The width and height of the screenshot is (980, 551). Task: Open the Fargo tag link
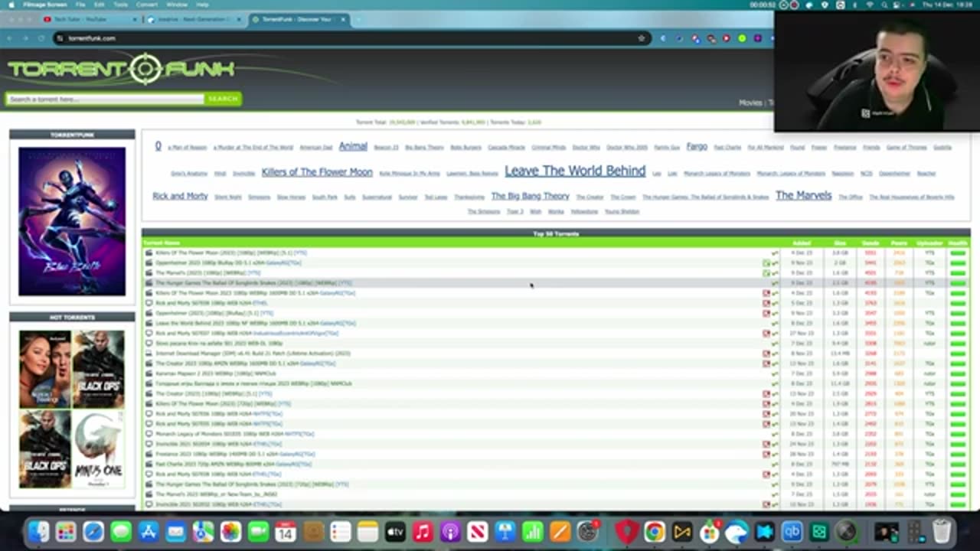pyautogui.click(x=697, y=146)
